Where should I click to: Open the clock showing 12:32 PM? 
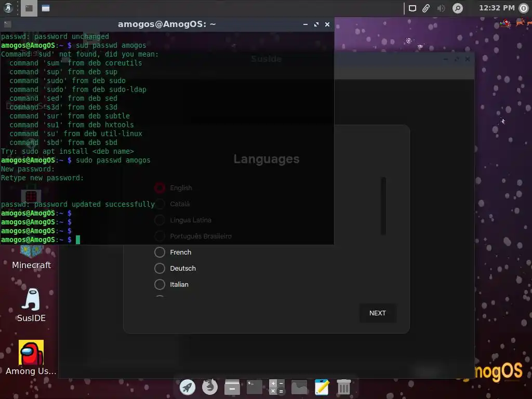tap(497, 8)
